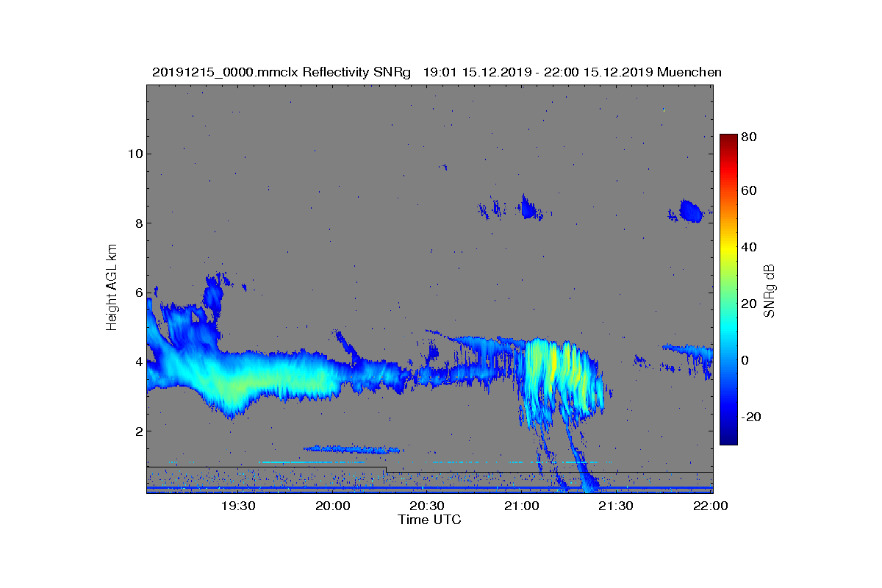Viewport: 882px width, 588px height.
Task: Click the 'SNRg dB' colorbar label
Action: click(x=770, y=290)
